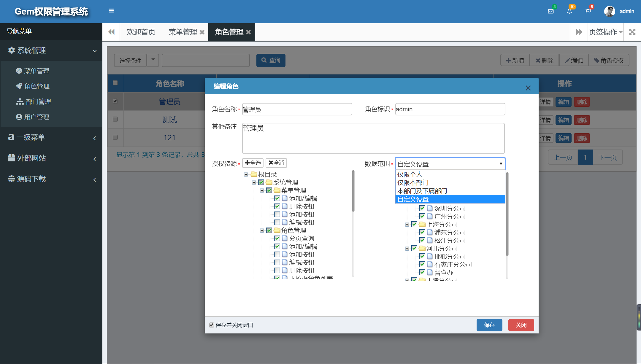Enable the 添加按钮 permission under 菜单管理
The image size is (641, 364).
tap(277, 214)
